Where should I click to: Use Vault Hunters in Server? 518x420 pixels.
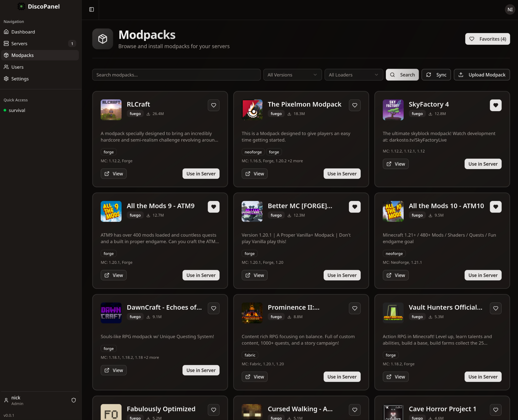483,377
